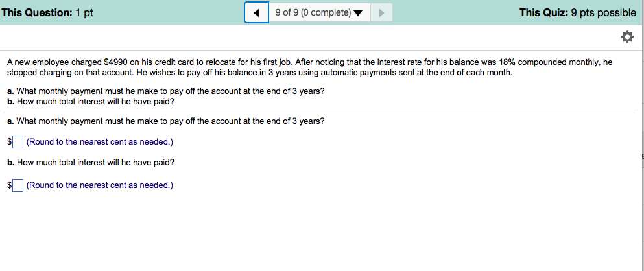The image size is (644, 271).
Task: Click rounding hint beside monthly payment box
Action: pyautogui.click(x=99, y=141)
